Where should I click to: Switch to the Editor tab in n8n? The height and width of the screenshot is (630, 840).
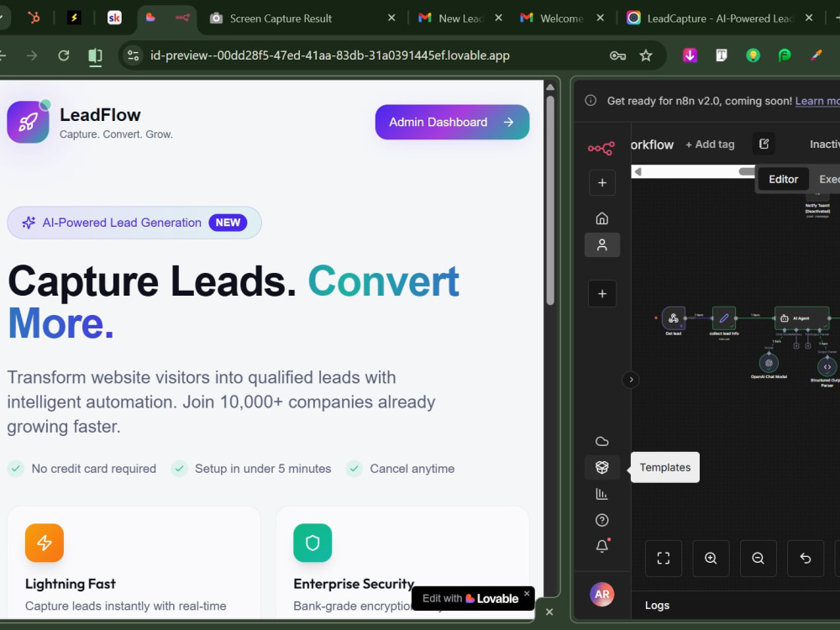point(783,180)
